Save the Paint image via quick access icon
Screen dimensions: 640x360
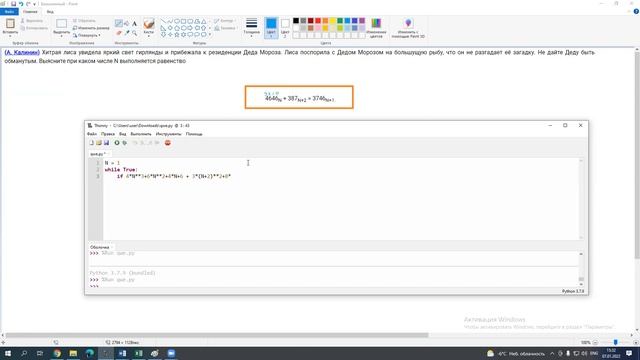tap(13, 4)
